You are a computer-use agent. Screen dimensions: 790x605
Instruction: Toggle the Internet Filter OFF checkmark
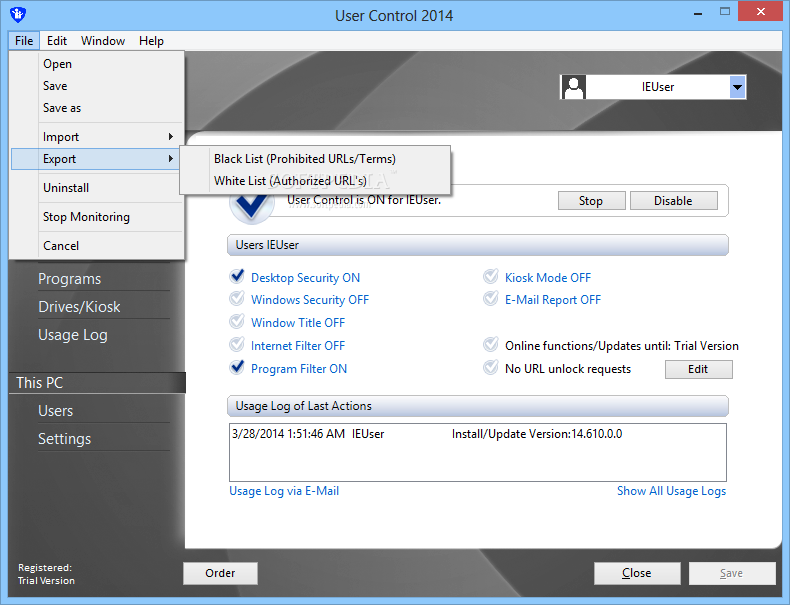[237, 345]
